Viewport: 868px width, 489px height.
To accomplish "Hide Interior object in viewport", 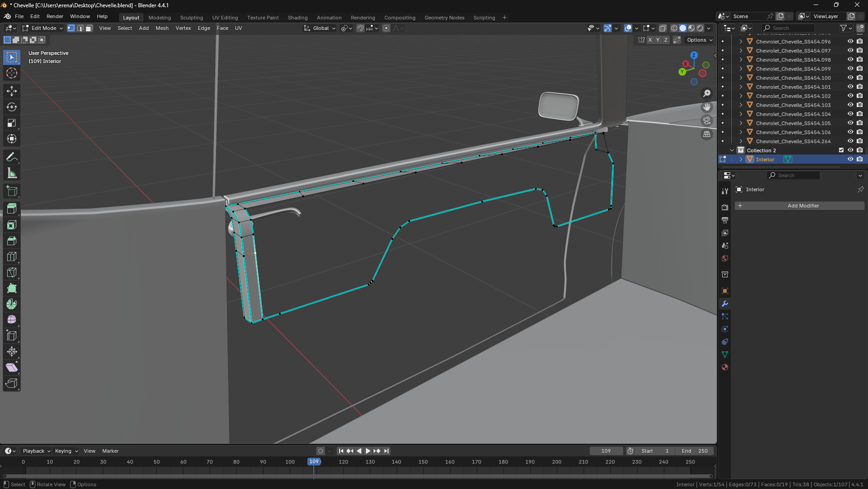I will [850, 160].
